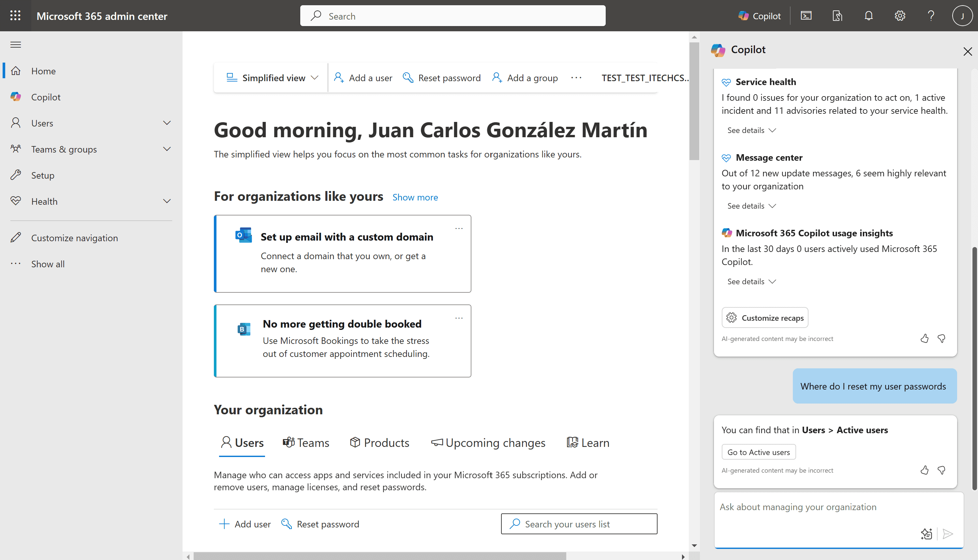Viewport: 978px width, 560px height.
Task: Click the send message arrow icon
Action: pos(948,534)
